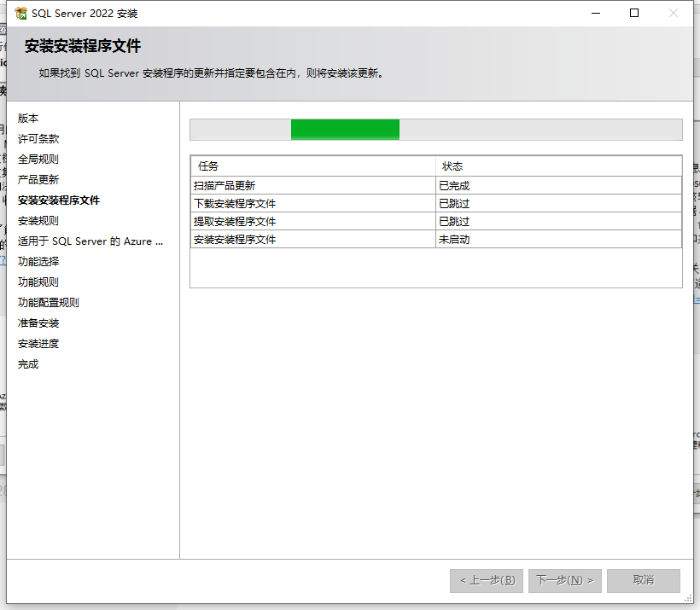
Task: Maximize the SQL Server 2022 setup window
Action: [634, 14]
